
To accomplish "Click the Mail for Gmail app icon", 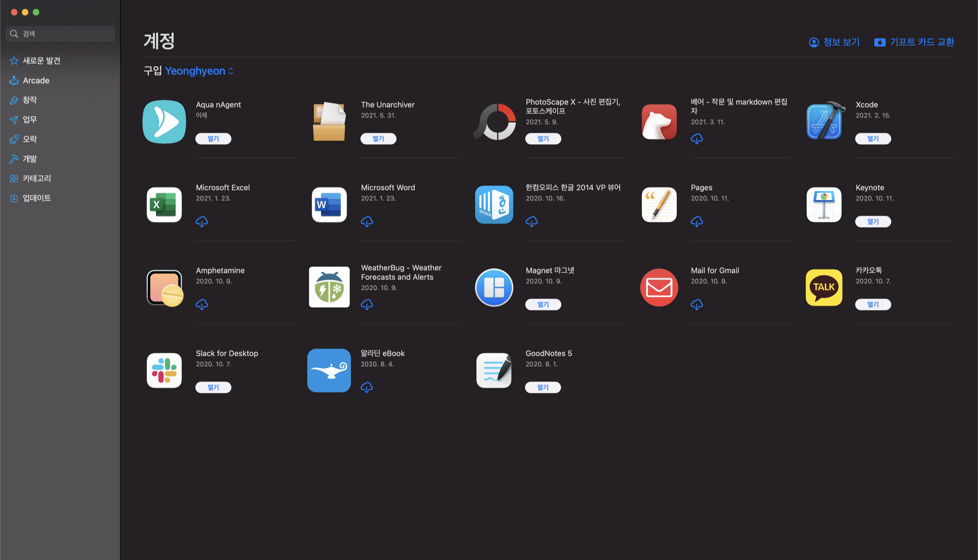I will click(x=659, y=288).
